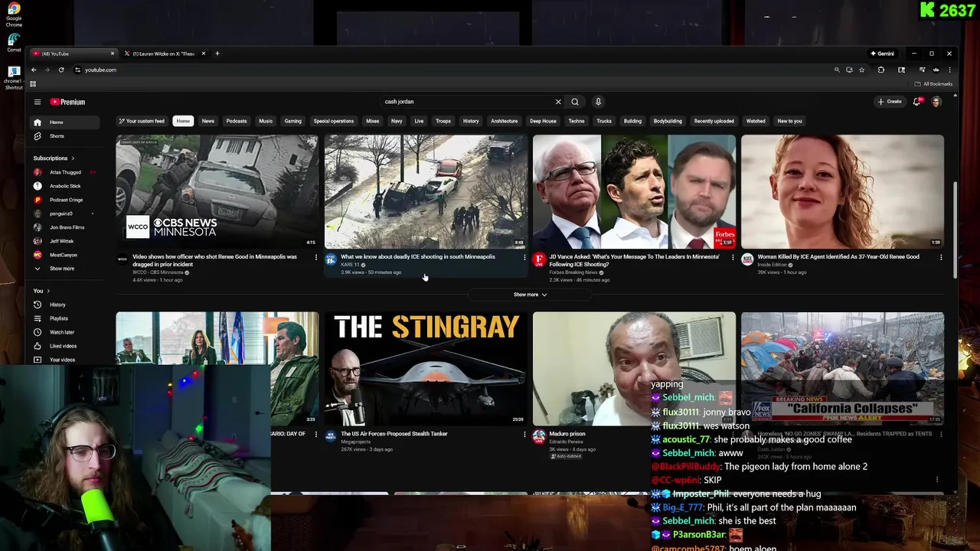This screenshot has height=551, width=980.
Task: Play the JD Vance Forbes thumbnail
Action: (x=634, y=191)
